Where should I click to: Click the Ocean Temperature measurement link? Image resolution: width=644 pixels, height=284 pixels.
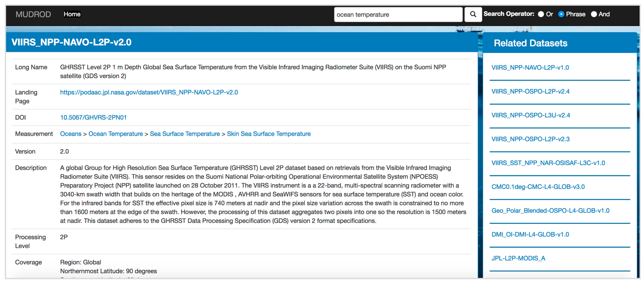(116, 134)
